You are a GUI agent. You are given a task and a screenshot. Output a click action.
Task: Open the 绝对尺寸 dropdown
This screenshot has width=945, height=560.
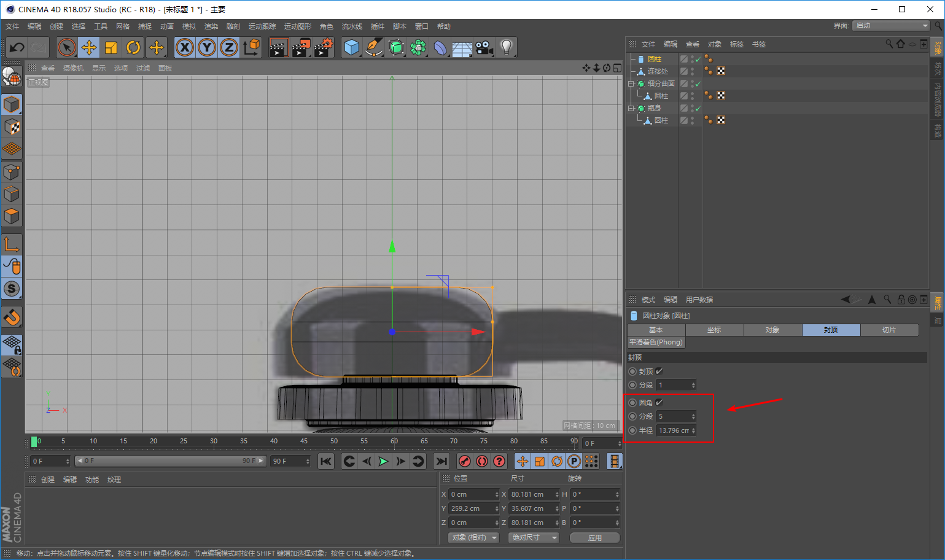coord(534,537)
